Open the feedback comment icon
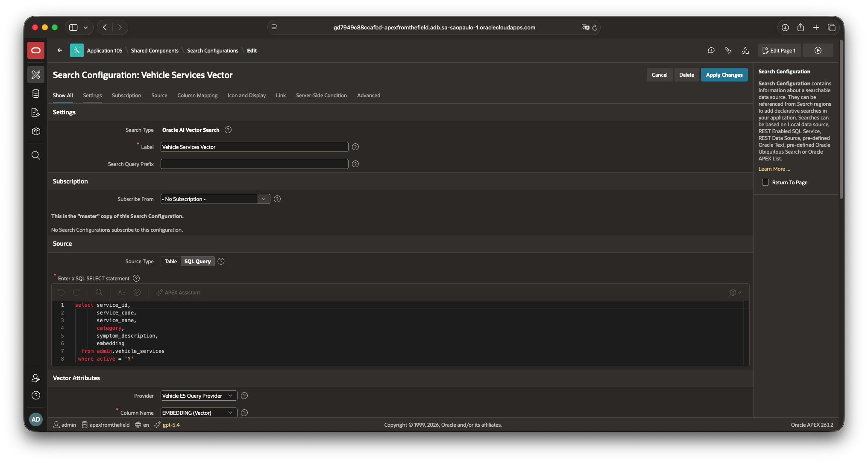868x463 pixels. tap(711, 50)
